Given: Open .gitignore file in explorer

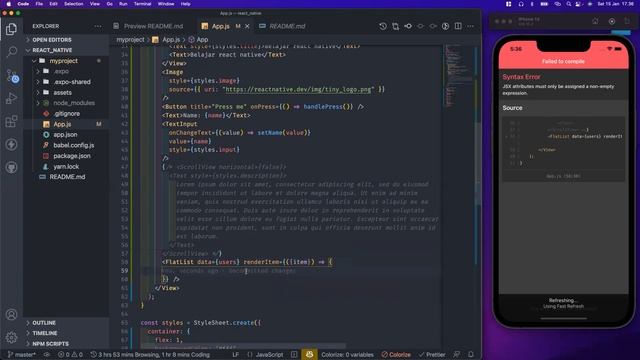Looking at the screenshot, I should 66,113.
